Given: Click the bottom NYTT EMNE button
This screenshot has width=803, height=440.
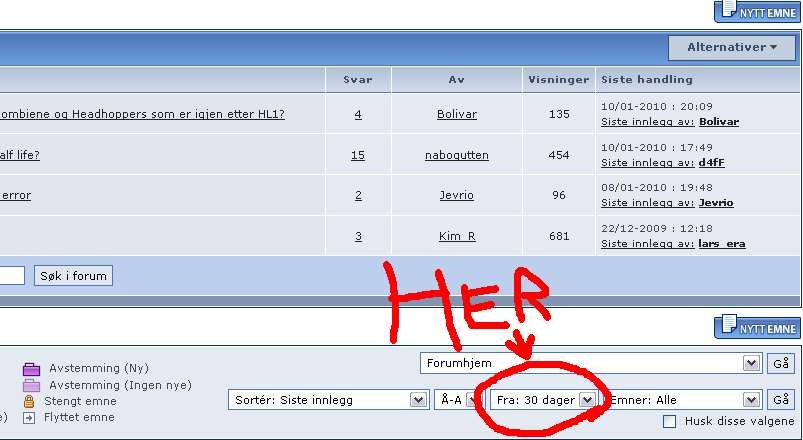Looking at the screenshot, I should [x=758, y=327].
